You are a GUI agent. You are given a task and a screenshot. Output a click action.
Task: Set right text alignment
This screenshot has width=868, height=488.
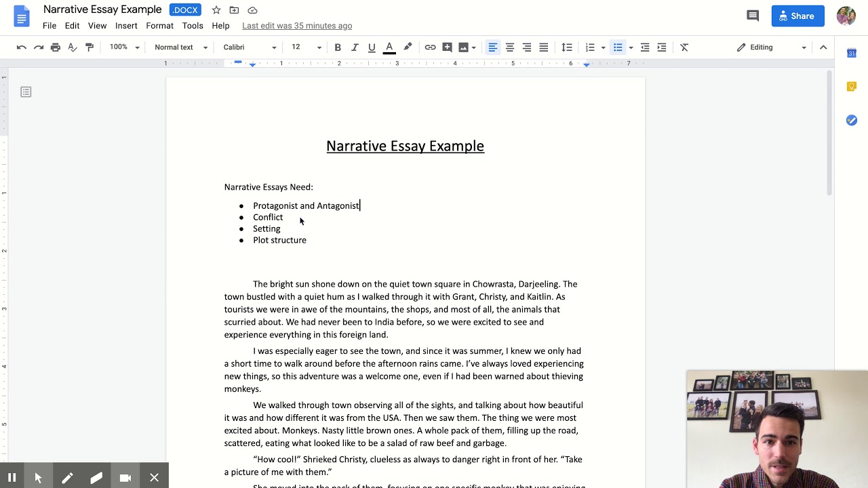point(527,47)
